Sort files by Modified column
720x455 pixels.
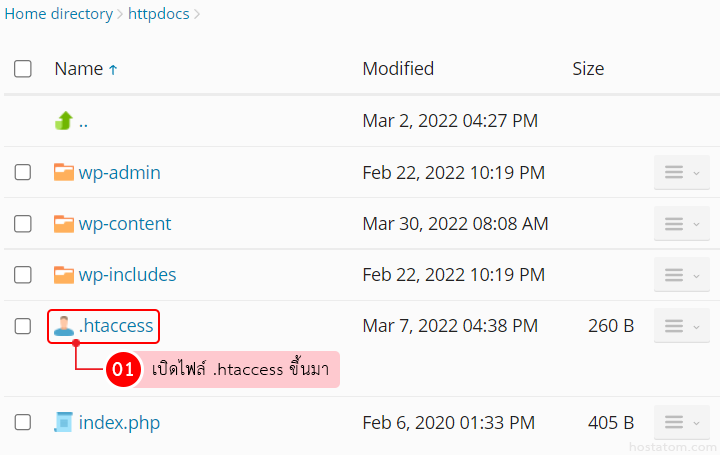click(x=398, y=69)
